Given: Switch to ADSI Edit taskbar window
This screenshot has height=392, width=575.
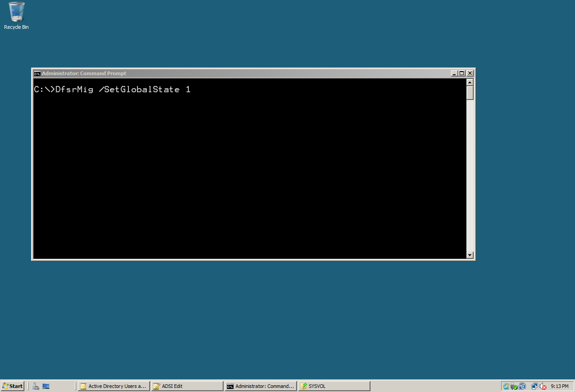Looking at the screenshot, I should (x=187, y=386).
